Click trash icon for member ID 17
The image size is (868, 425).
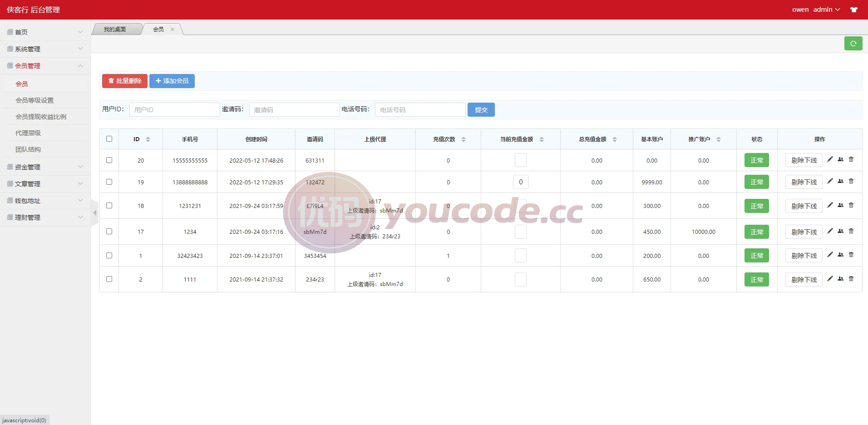(x=851, y=231)
